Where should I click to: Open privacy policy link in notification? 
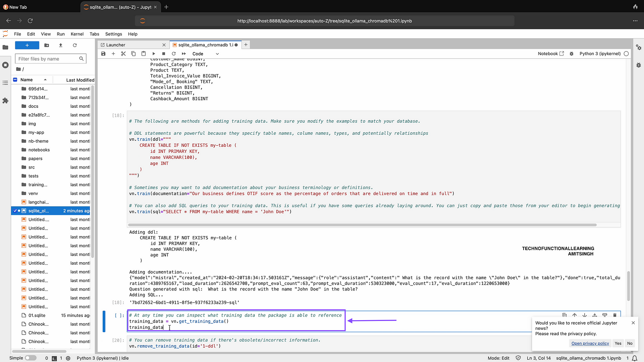click(590, 343)
